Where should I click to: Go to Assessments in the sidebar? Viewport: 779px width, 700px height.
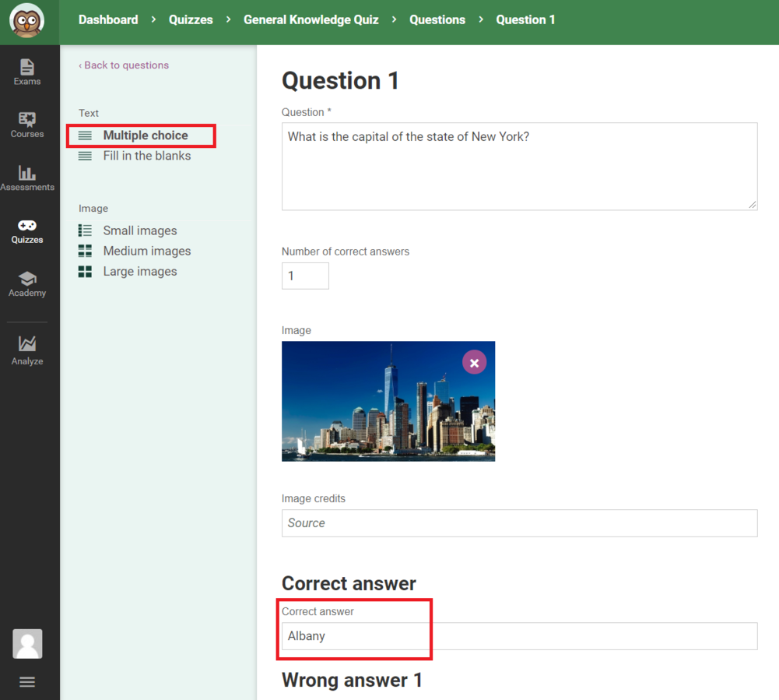point(27,178)
